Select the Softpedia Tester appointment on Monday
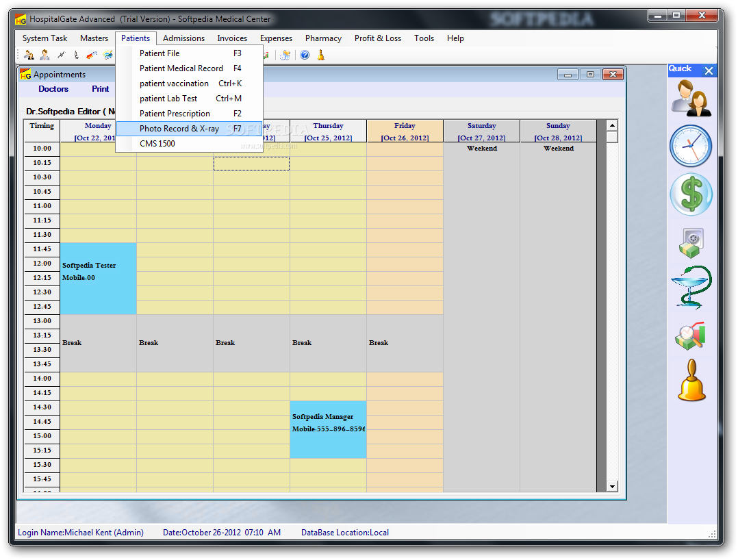Image resolution: width=738 pixels, height=560 pixels. (99, 279)
